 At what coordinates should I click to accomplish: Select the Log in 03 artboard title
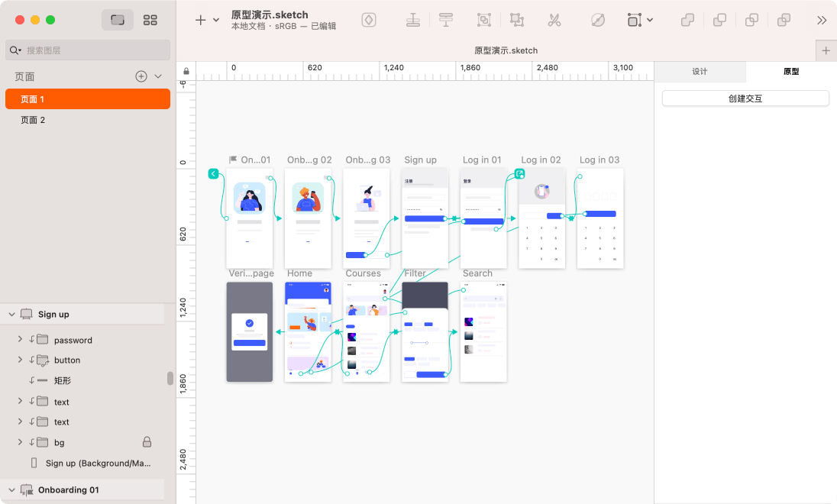point(599,160)
